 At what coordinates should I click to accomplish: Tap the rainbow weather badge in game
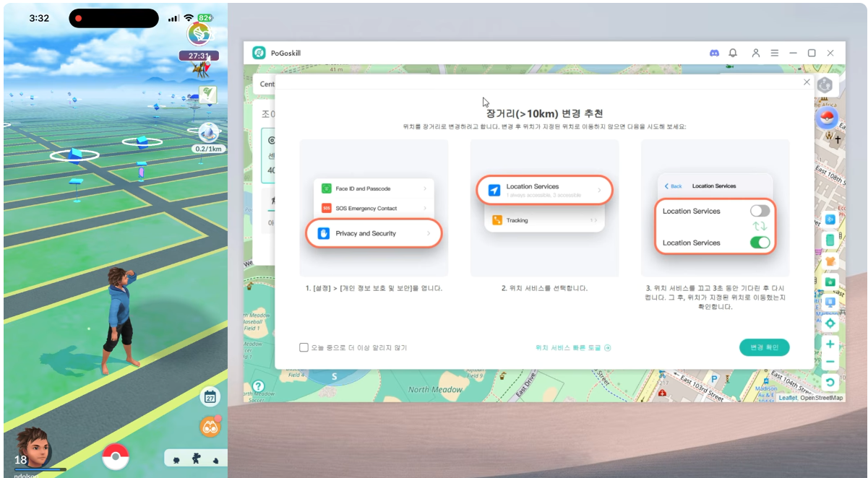(x=199, y=34)
